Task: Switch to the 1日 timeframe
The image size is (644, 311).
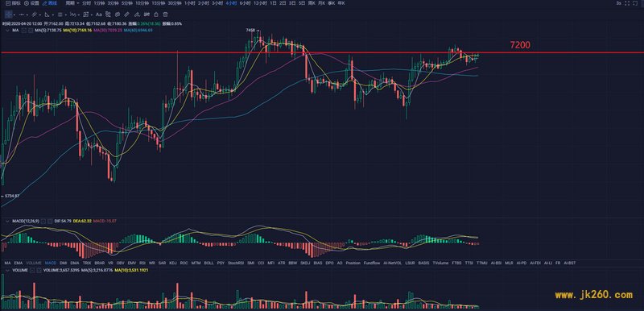Action: coord(272,3)
